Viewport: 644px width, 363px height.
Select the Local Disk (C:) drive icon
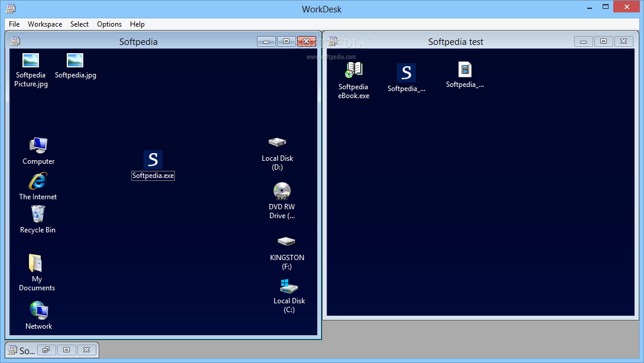[x=289, y=286]
